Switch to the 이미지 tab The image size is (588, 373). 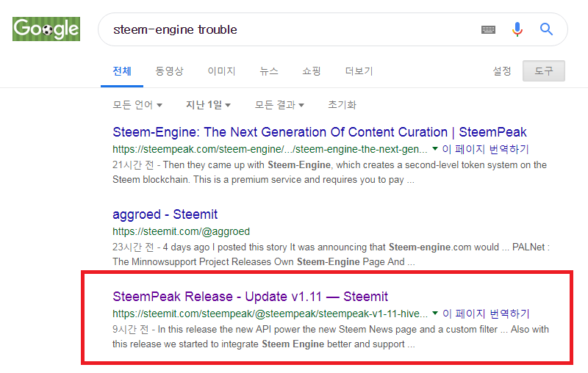[x=221, y=70]
